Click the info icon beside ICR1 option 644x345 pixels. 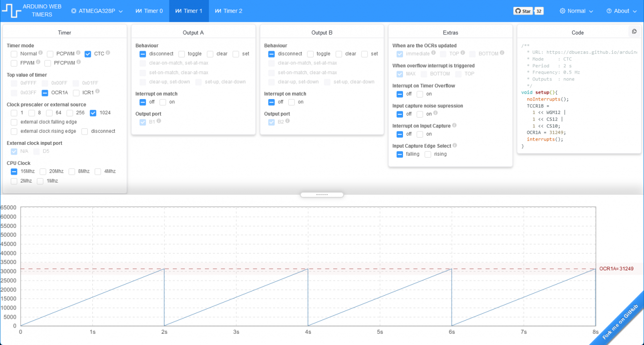pyautogui.click(x=98, y=91)
